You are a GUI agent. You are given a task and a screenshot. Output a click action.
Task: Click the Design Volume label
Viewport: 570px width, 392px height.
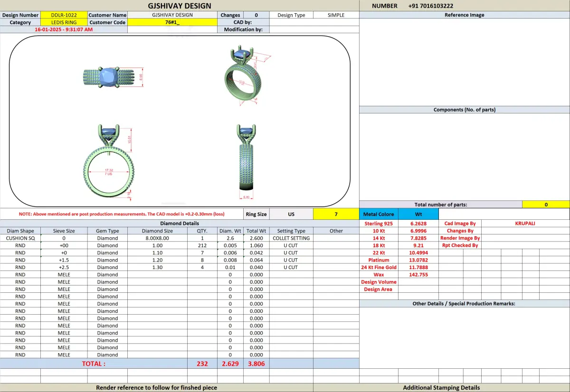click(x=379, y=282)
